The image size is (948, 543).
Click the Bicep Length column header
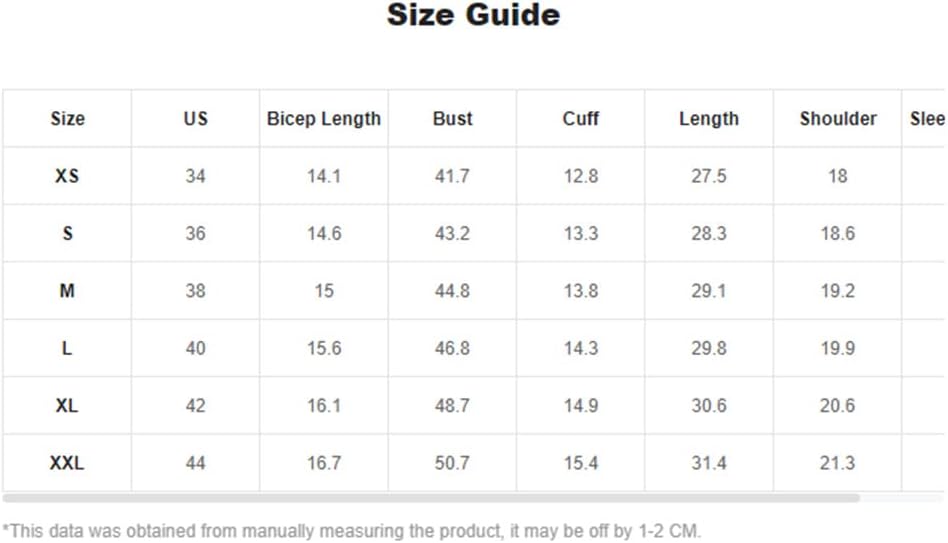324,119
